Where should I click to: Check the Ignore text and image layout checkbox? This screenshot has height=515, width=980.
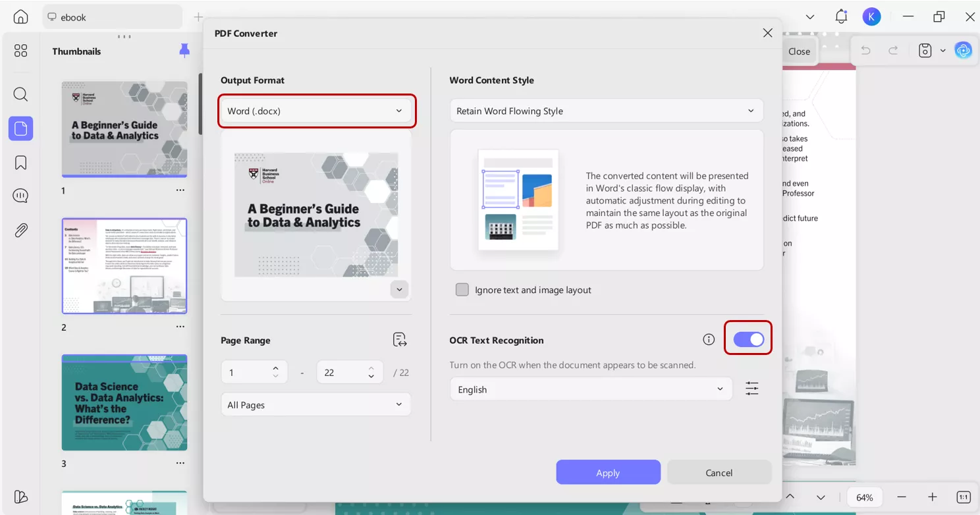462,289
